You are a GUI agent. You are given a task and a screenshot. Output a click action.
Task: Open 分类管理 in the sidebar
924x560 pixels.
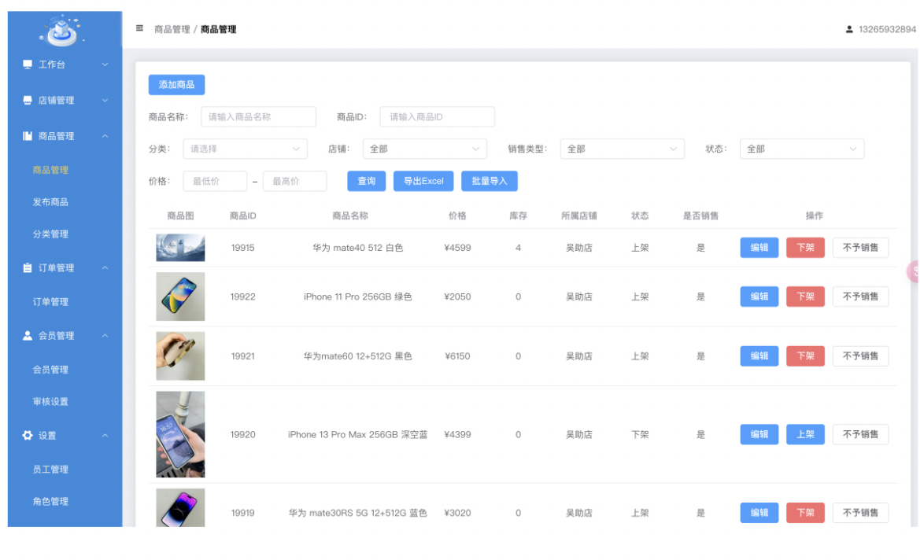pyautogui.click(x=50, y=234)
